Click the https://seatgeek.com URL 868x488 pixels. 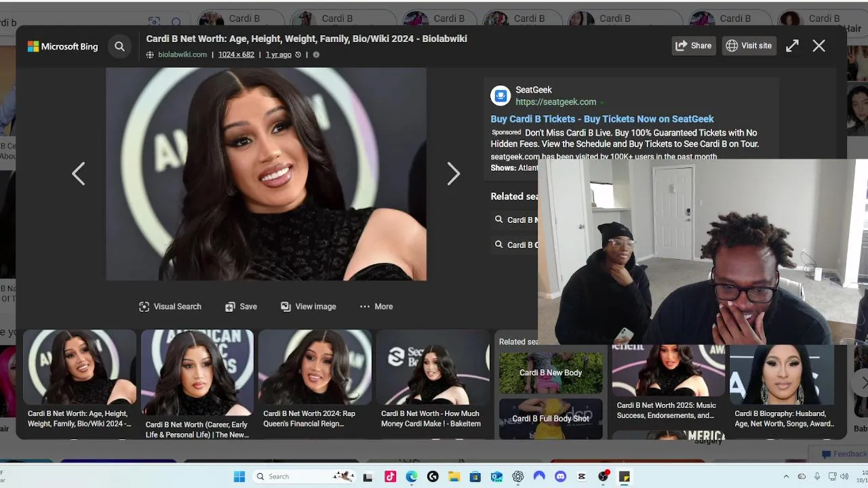tap(556, 102)
